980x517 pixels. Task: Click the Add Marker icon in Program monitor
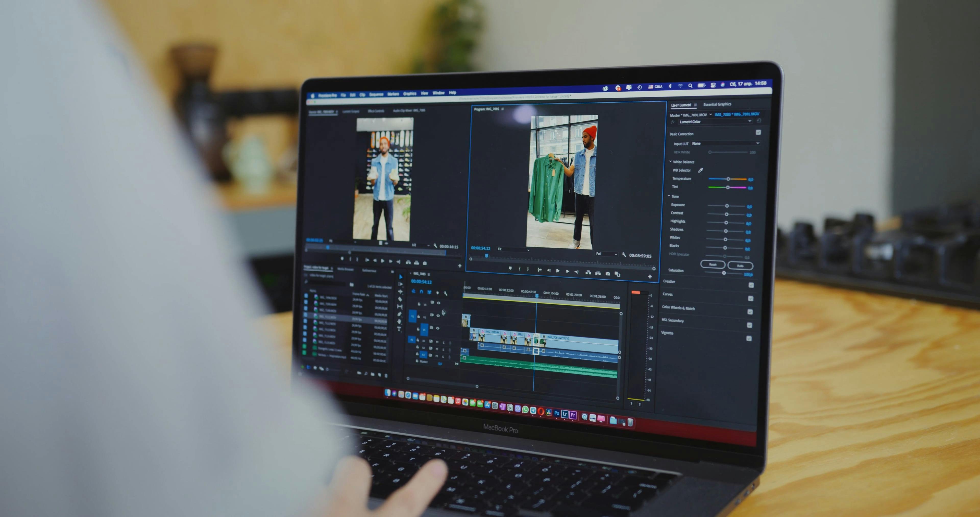(x=510, y=268)
